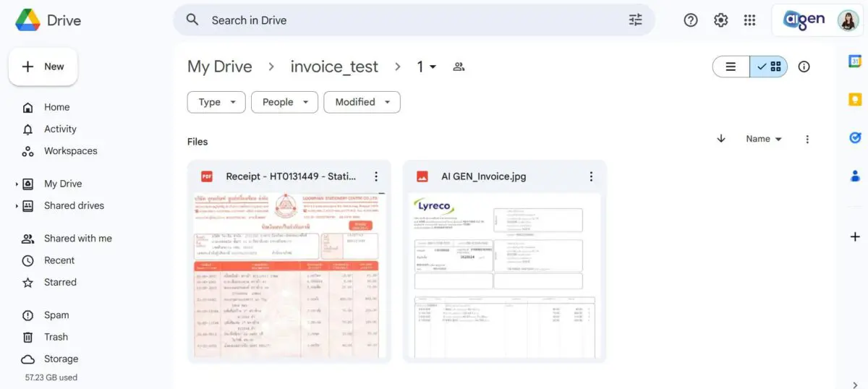Open more options beside Name sort
The height and width of the screenshot is (389, 868).
807,139
